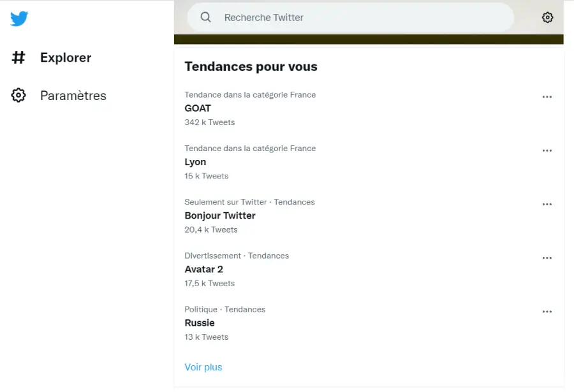Click the Twitter bird logo

(x=19, y=18)
